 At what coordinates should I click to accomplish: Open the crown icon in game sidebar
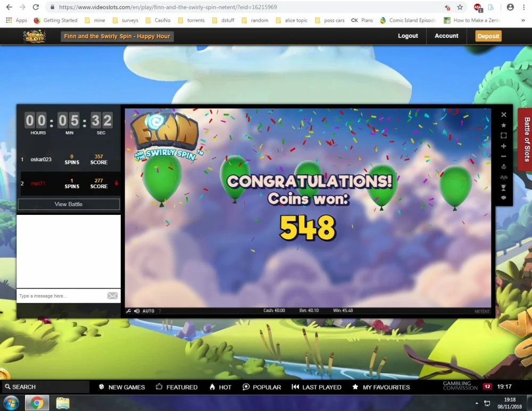504,166
